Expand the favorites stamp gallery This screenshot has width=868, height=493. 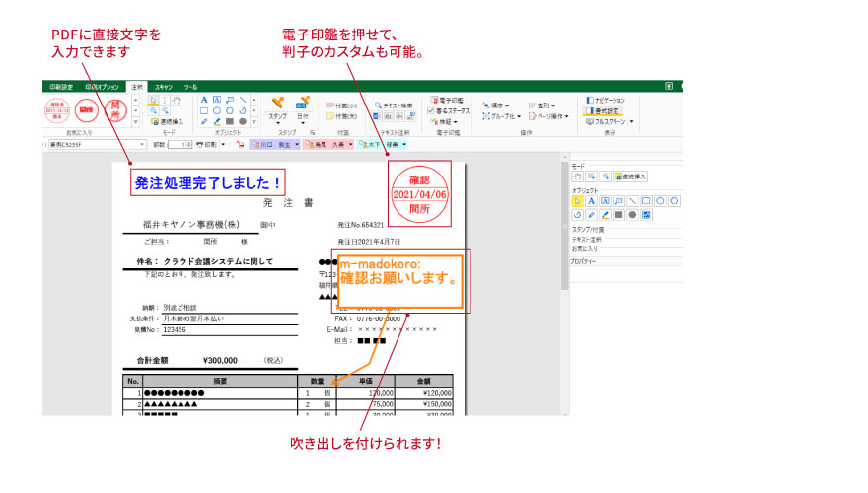pyautogui.click(x=136, y=121)
